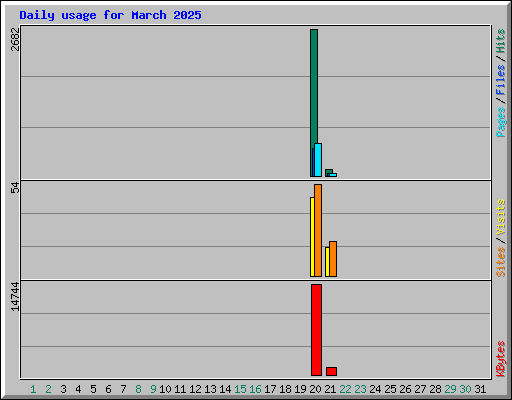Click day 2 on the x-axis
Viewport: 512px width, 400px height.
(48, 389)
